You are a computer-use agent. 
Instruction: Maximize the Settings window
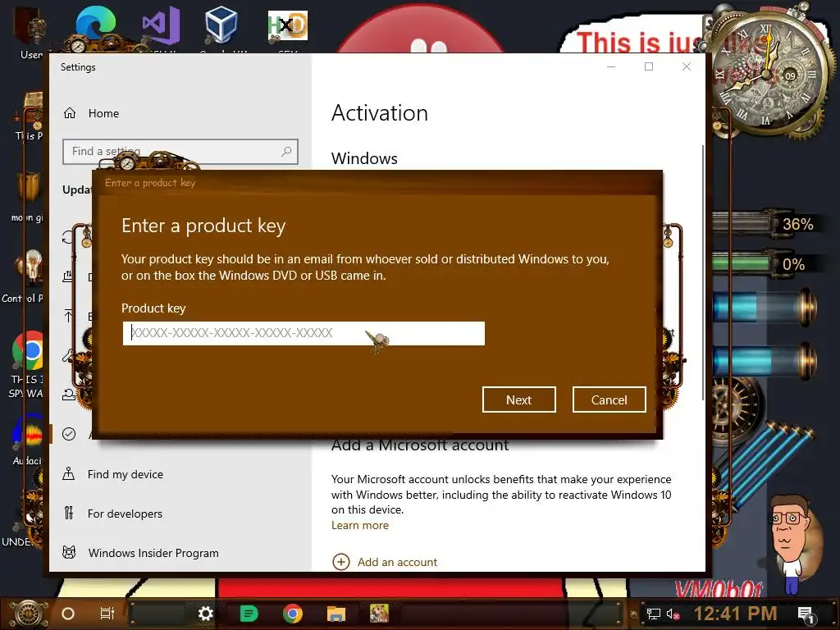(649, 66)
